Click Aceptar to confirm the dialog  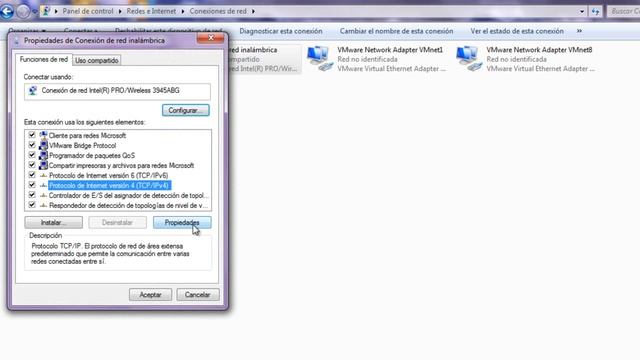point(150,295)
